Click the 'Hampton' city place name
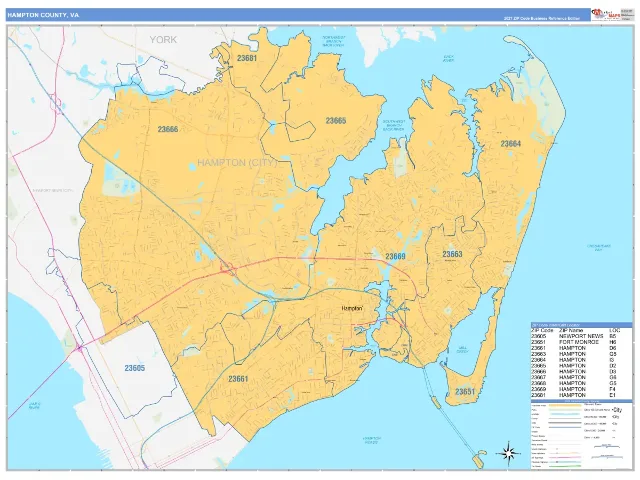Image resolution: width=640 pixels, height=480 pixels. 352,309
